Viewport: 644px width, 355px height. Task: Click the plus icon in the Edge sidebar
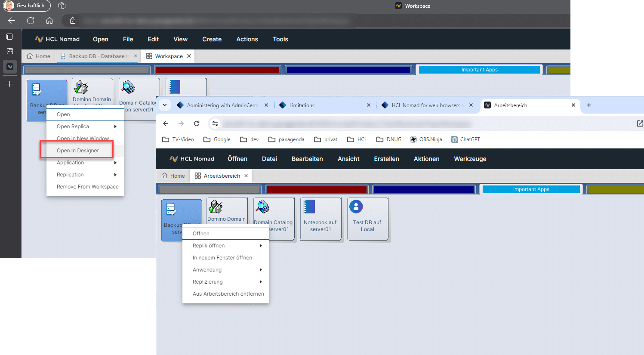[x=10, y=84]
